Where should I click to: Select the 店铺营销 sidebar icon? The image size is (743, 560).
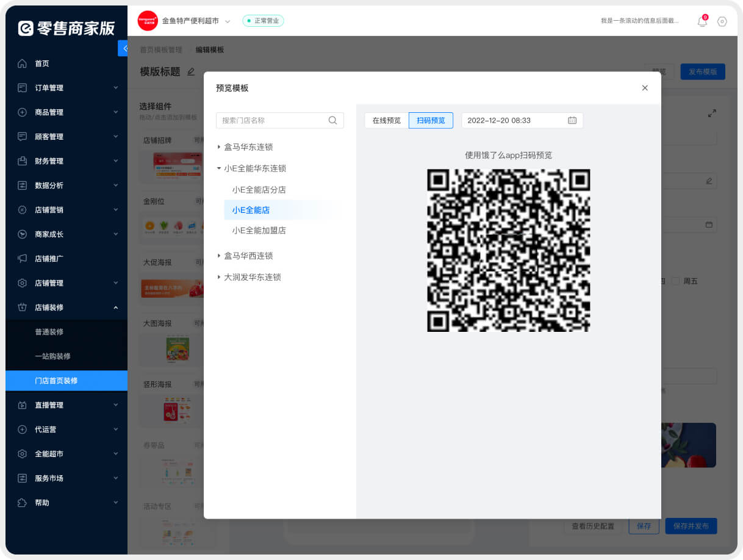[23, 210]
